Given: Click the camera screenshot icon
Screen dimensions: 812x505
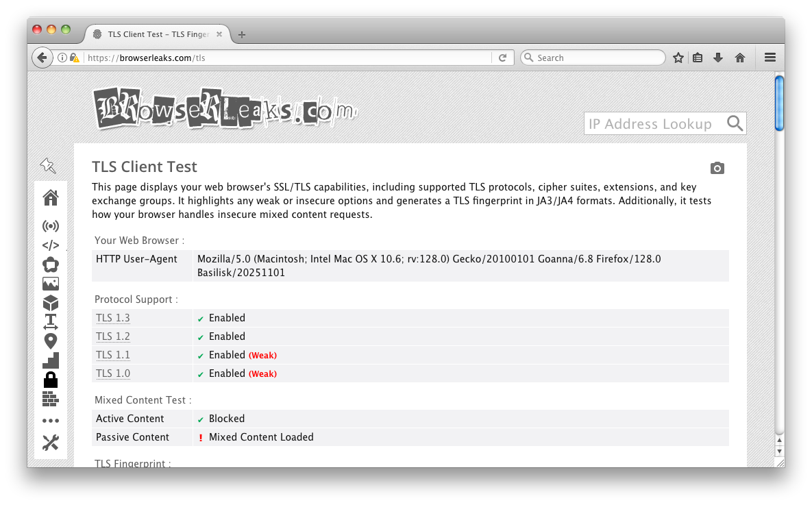Looking at the screenshot, I should pos(717,168).
